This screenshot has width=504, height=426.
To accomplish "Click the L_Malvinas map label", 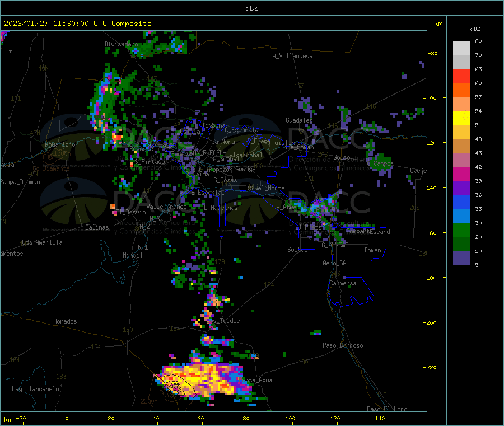I will (221, 208).
